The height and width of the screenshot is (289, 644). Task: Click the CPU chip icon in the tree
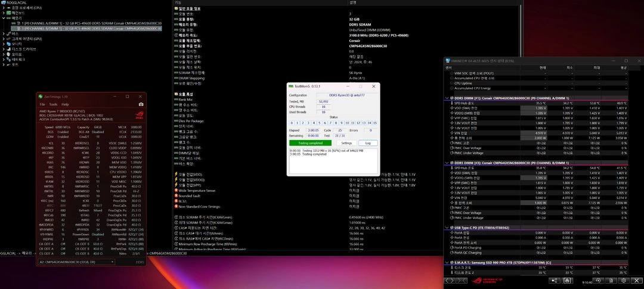(8, 7)
